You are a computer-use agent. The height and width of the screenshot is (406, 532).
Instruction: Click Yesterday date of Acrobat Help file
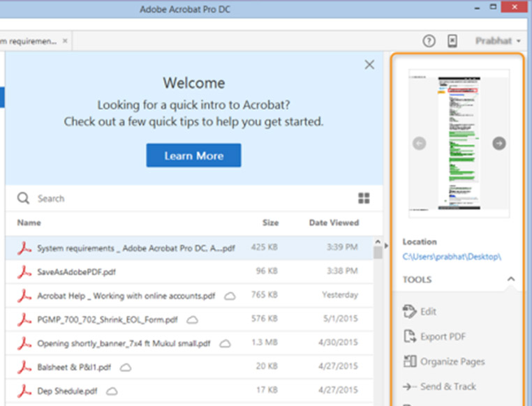340,295
